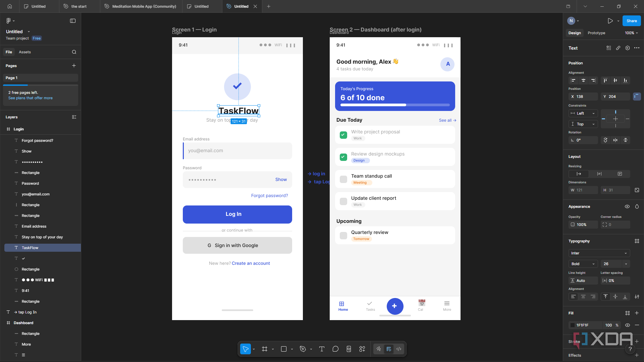Open horizontal constraint Left dropdown
The height and width of the screenshot is (362, 644).
(x=583, y=113)
